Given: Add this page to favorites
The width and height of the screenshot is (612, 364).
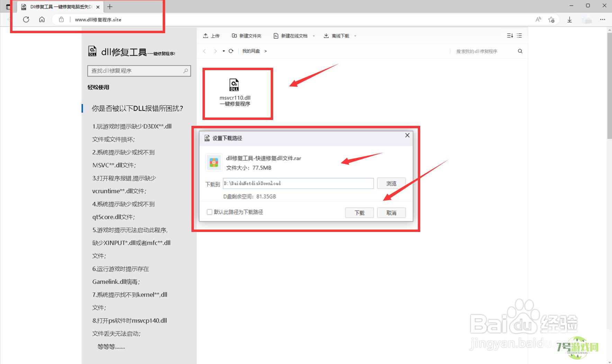Looking at the screenshot, I should [551, 20].
